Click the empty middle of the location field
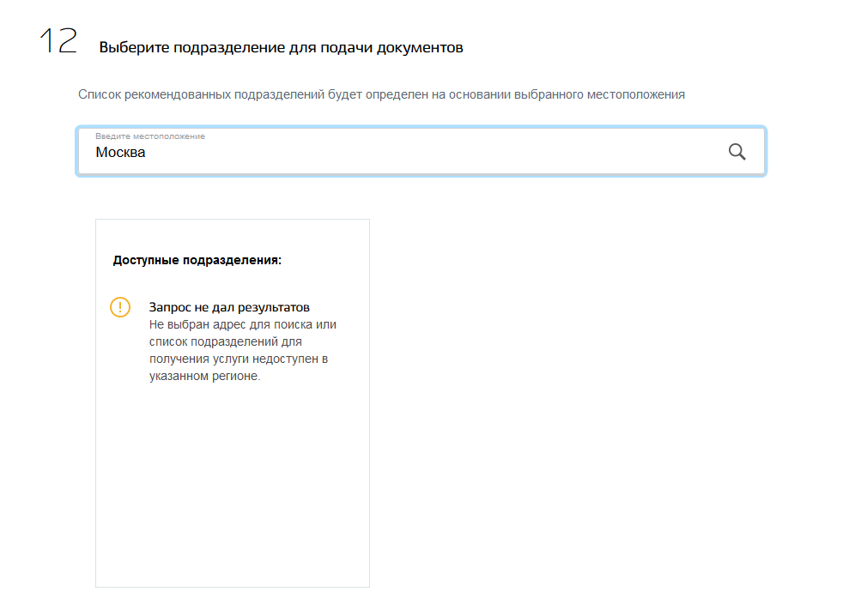 point(429,153)
